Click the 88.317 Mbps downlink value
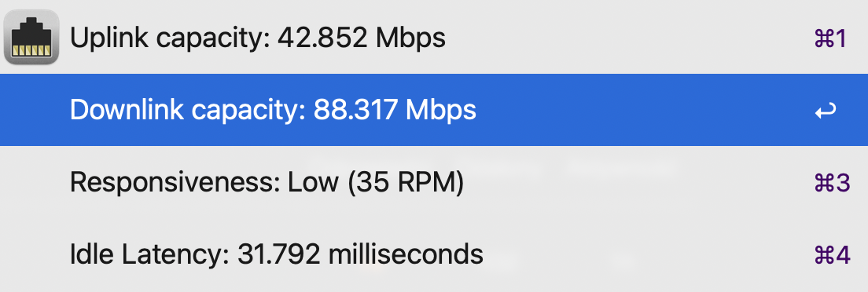This screenshot has height=292, width=868. (x=395, y=111)
